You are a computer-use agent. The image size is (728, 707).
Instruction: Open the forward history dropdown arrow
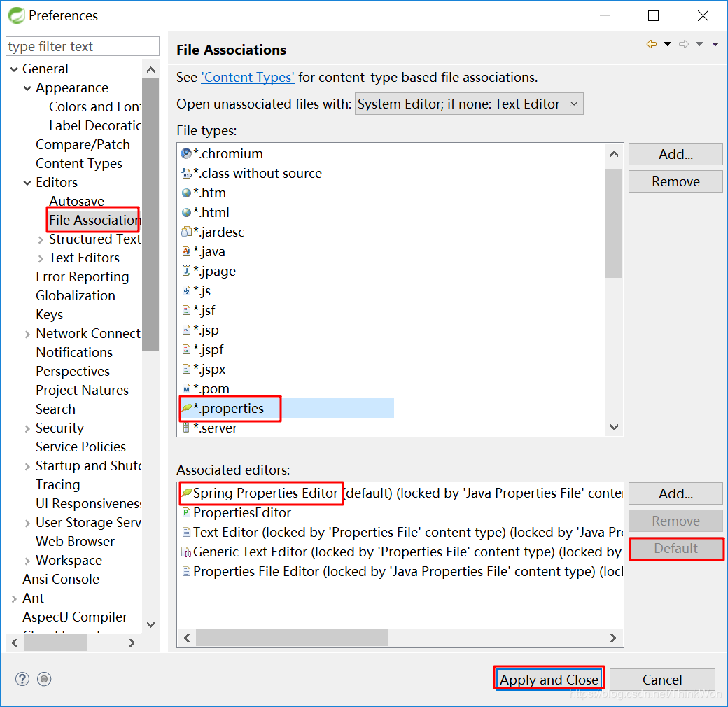[x=700, y=45]
